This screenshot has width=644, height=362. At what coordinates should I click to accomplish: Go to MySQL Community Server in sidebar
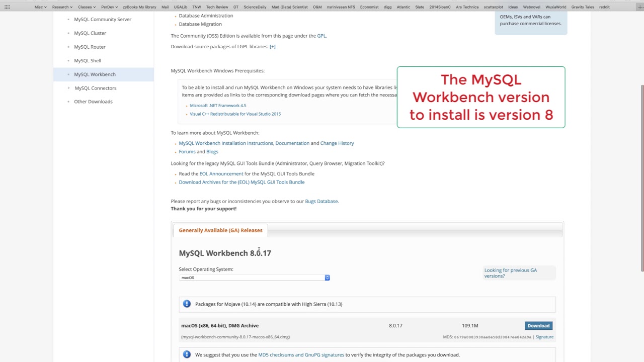pos(103,19)
